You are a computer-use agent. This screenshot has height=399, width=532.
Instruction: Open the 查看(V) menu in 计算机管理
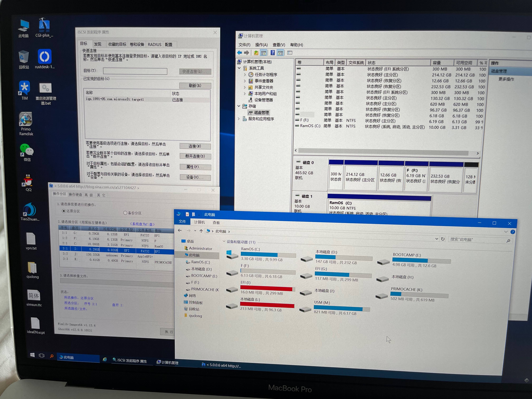click(279, 45)
